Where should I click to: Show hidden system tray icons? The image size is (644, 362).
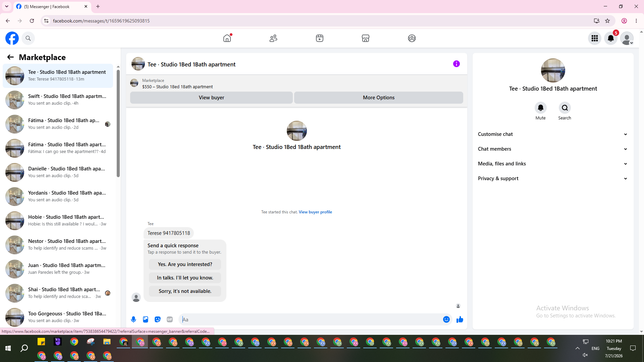pos(578,349)
